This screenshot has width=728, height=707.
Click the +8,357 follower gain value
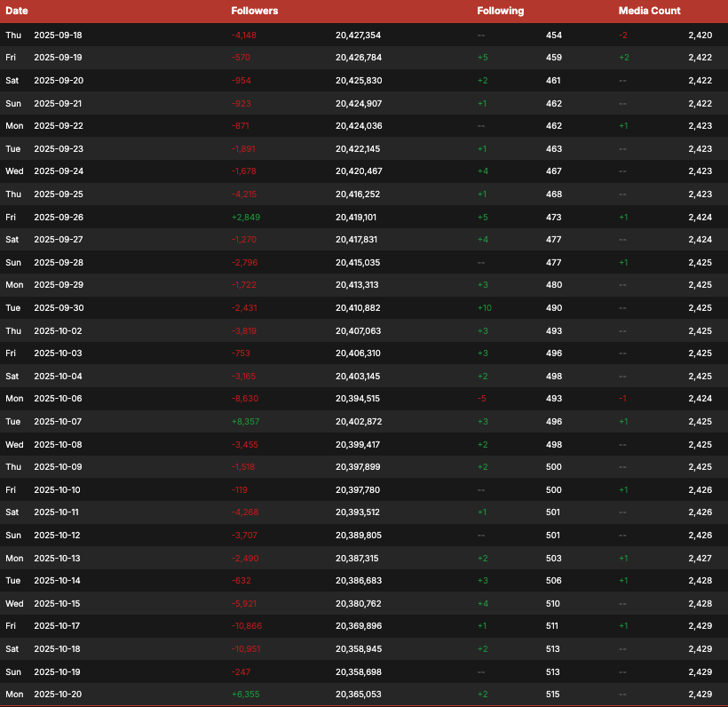coord(245,421)
